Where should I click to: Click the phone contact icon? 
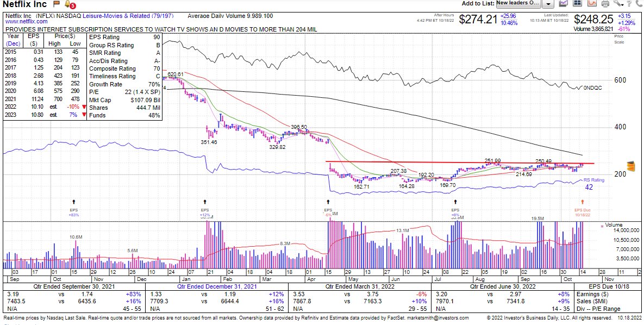pyautogui.click(x=639, y=3)
